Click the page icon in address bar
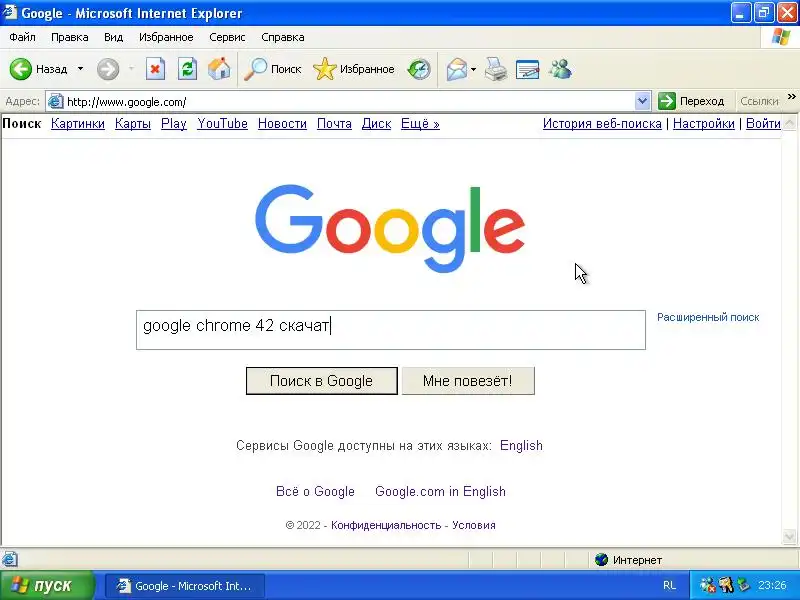The height and width of the screenshot is (600, 800). click(x=55, y=102)
